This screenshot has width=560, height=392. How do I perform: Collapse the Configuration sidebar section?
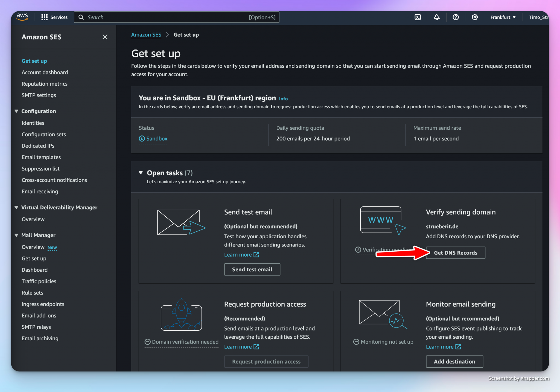pyautogui.click(x=16, y=111)
